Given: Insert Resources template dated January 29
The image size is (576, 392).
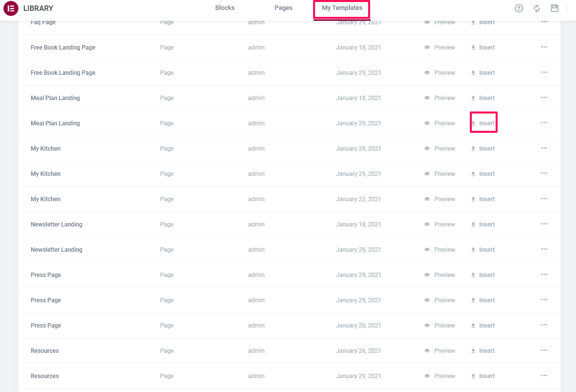Looking at the screenshot, I should coord(483,376).
